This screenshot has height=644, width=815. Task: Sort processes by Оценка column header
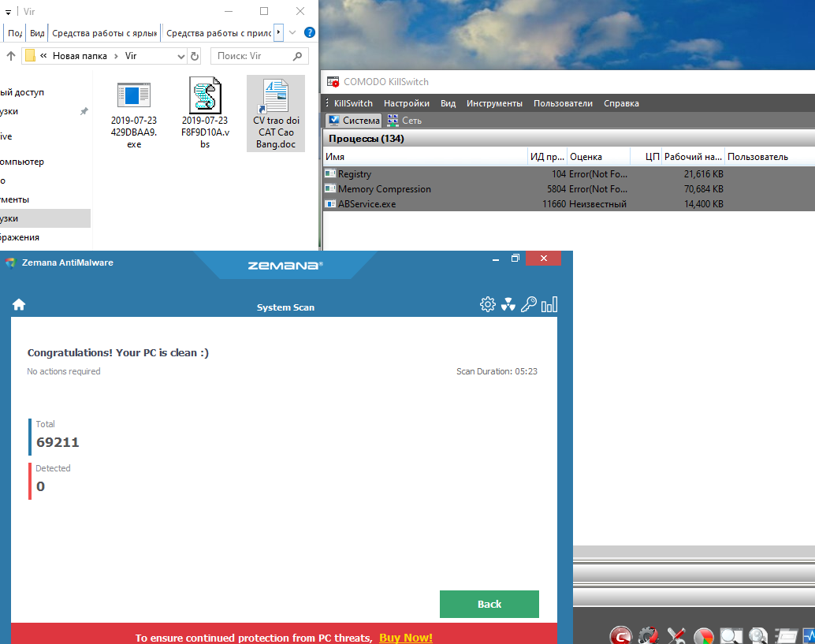(598, 156)
